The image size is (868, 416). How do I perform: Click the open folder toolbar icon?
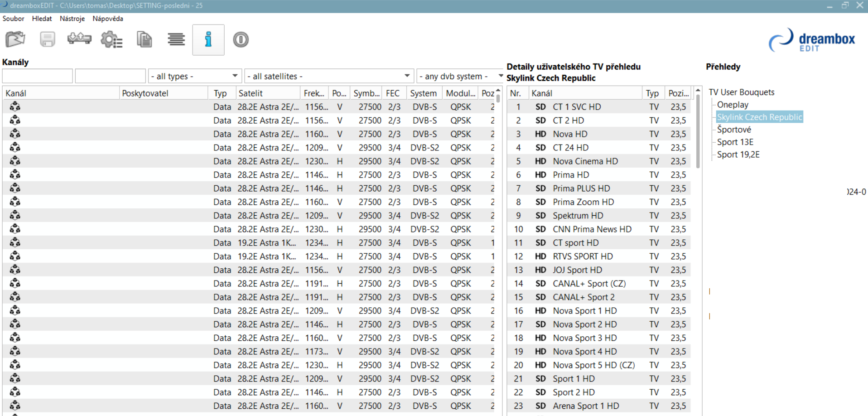click(x=15, y=39)
